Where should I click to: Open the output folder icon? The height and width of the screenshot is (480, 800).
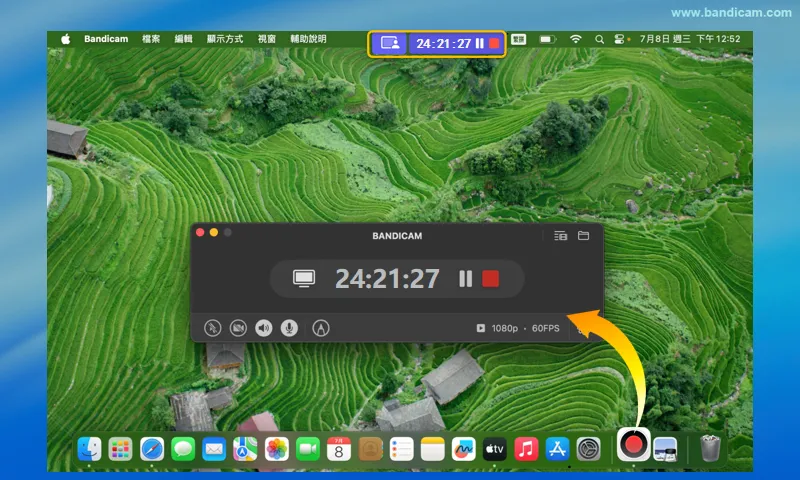click(x=583, y=236)
